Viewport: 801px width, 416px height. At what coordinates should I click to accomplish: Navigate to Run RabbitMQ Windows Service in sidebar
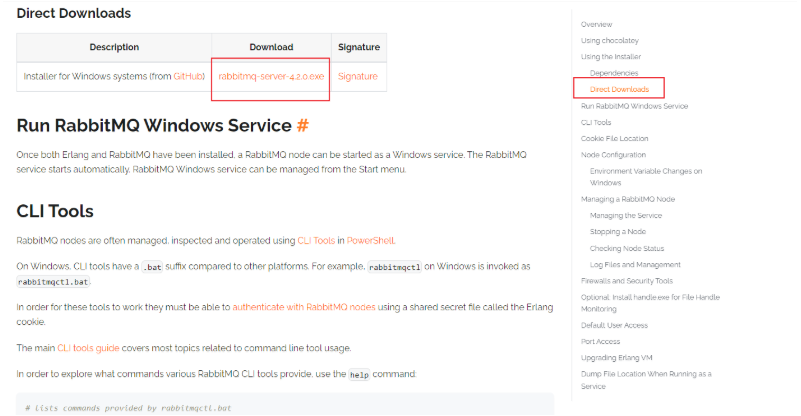pyautogui.click(x=634, y=106)
